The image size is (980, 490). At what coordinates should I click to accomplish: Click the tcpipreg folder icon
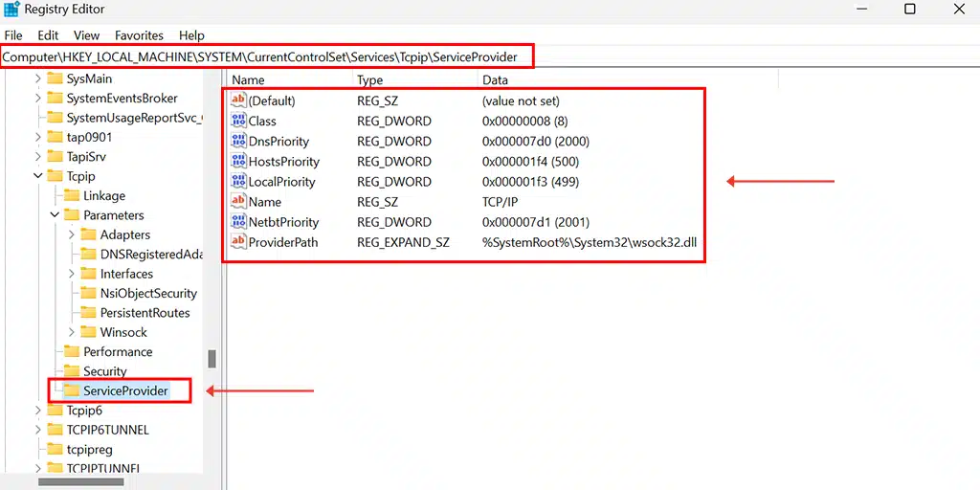click(55, 449)
